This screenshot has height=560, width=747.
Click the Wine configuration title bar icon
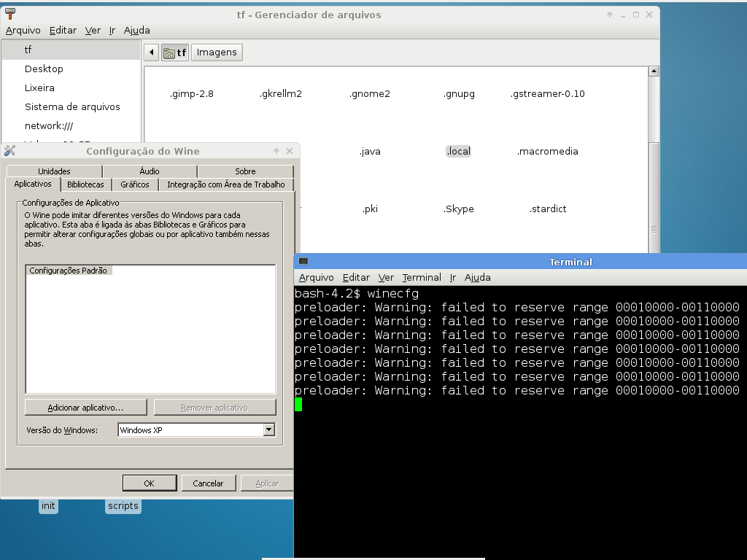pyautogui.click(x=9, y=151)
